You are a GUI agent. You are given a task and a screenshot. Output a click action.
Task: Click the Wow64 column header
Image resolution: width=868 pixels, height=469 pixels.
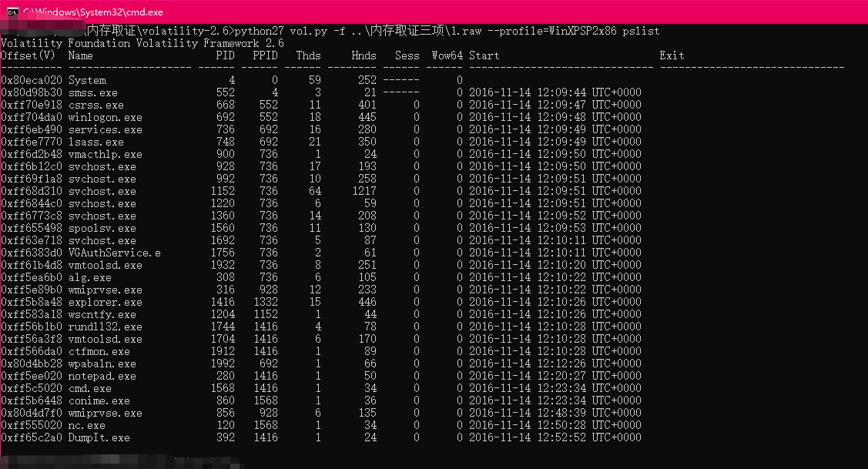pyautogui.click(x=447, y=55)
